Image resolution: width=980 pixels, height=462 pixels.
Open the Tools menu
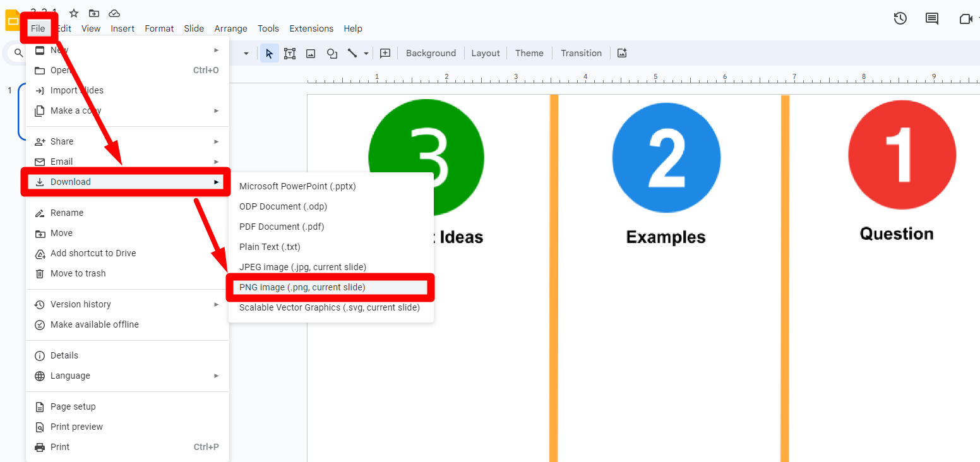pyautogui.click(x=268, y=28)
